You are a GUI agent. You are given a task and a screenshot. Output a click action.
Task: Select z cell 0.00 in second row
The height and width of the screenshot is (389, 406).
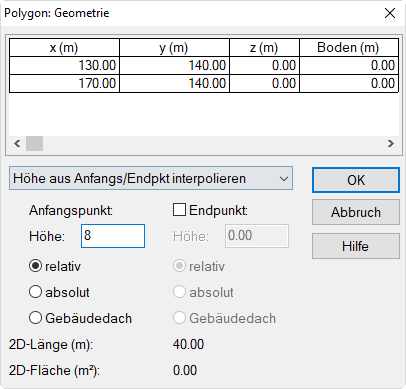pos(264,83)
